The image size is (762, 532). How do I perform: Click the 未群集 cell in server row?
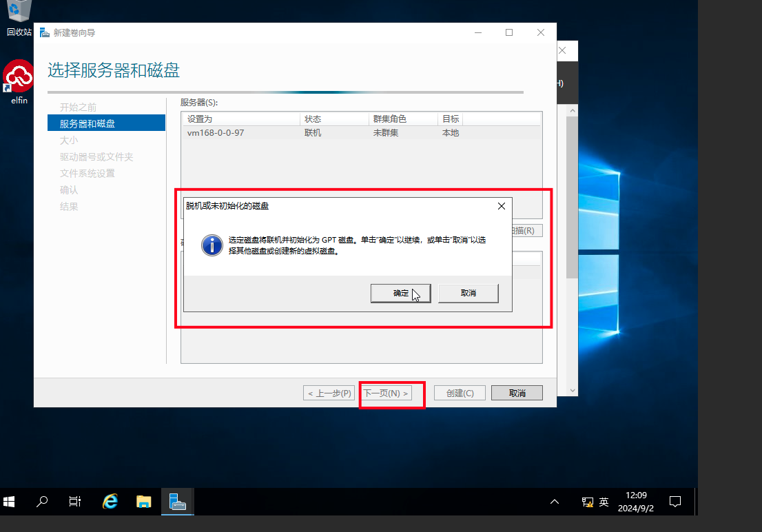[385, 133]
